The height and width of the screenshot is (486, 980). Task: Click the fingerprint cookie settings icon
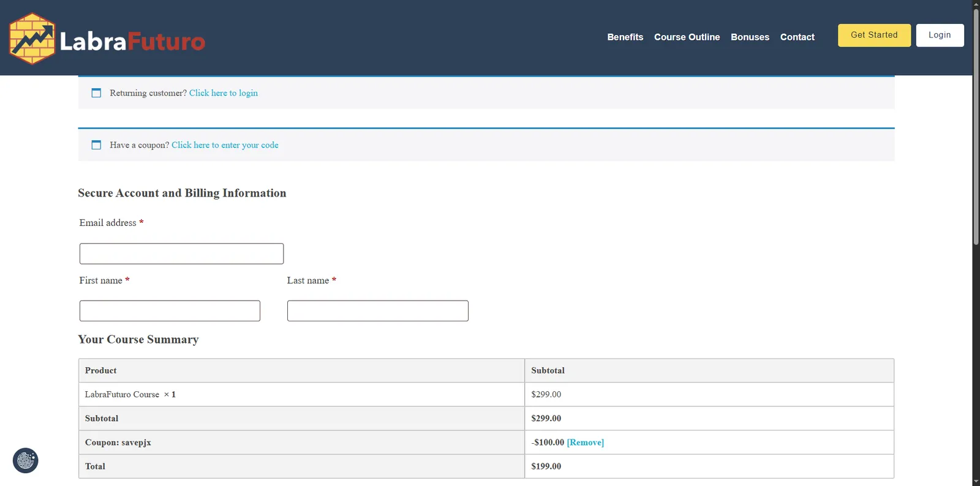pyautogui.click(x=26, y=460)
